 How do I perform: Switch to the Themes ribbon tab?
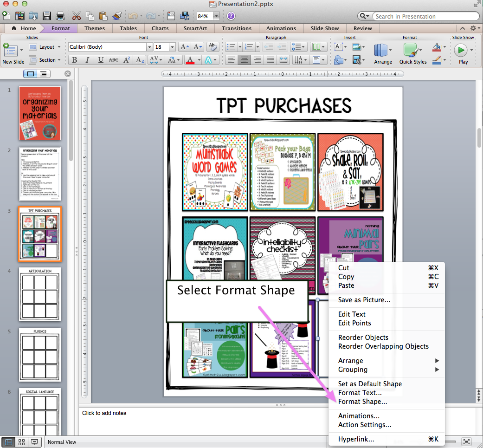pyautogui.click(x=95, y=28)
